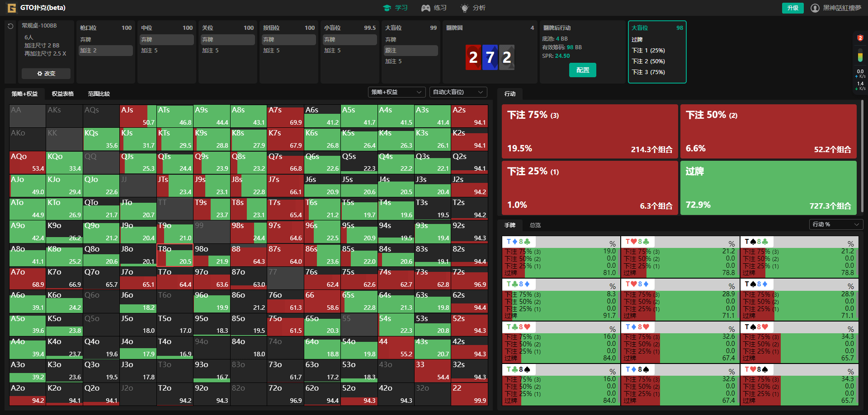Select 下注 2 (50%) in postflop 大盲位 panel
The image size is (868, 415).
(x=648, y=61)
